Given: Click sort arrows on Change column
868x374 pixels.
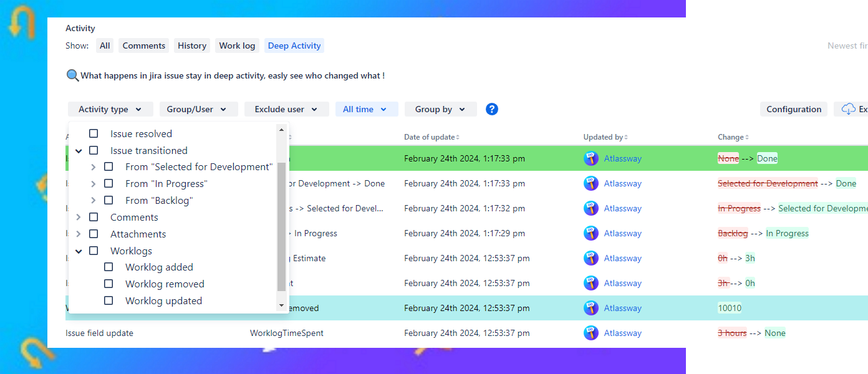Looking at the screenshot, I should point(747,137).
